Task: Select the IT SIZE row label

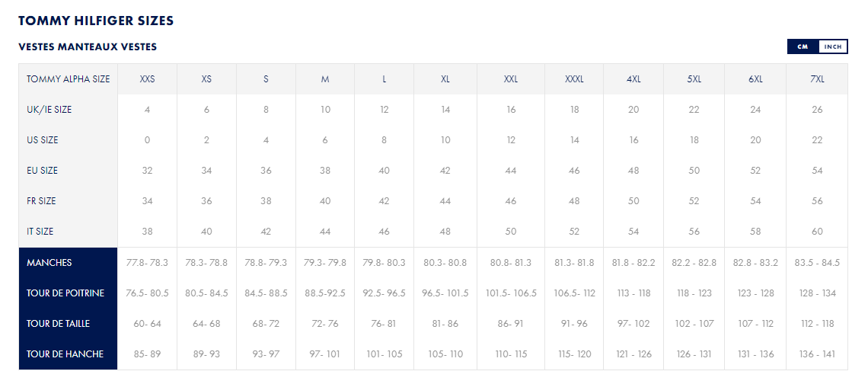Action: coord(40,232)
